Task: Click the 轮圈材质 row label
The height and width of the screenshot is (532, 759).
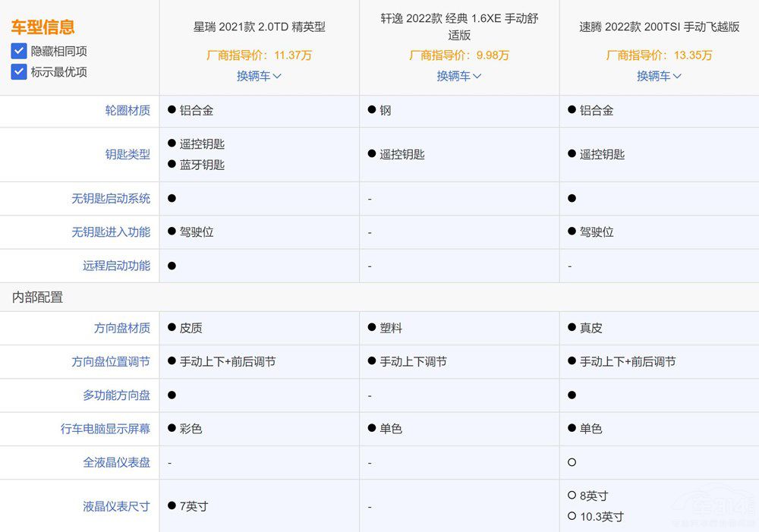Action: [128, 111]
